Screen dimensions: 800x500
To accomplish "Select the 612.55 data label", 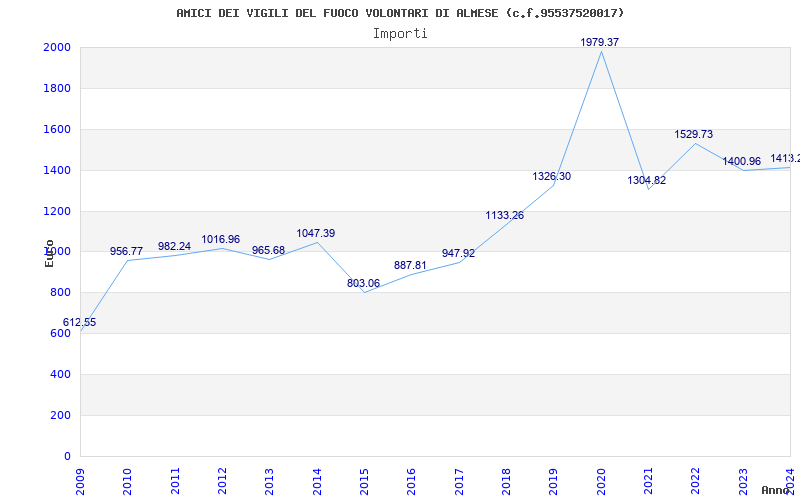I will [80, 322].
